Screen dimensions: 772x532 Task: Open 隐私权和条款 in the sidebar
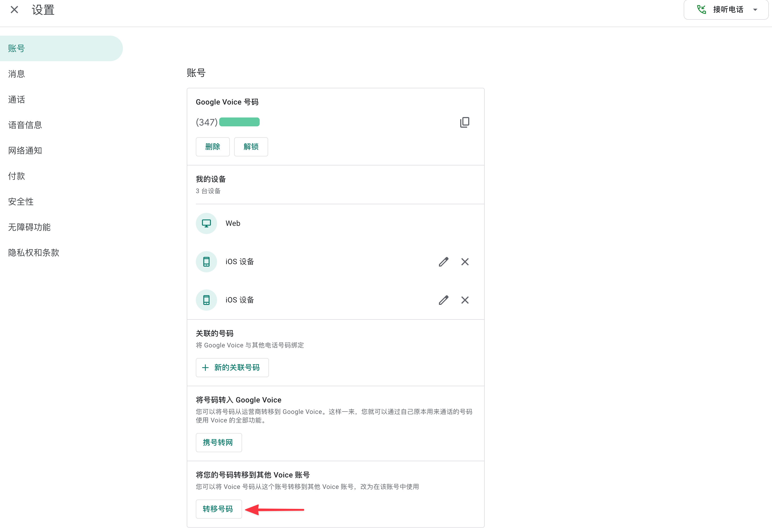coord(34,253)
